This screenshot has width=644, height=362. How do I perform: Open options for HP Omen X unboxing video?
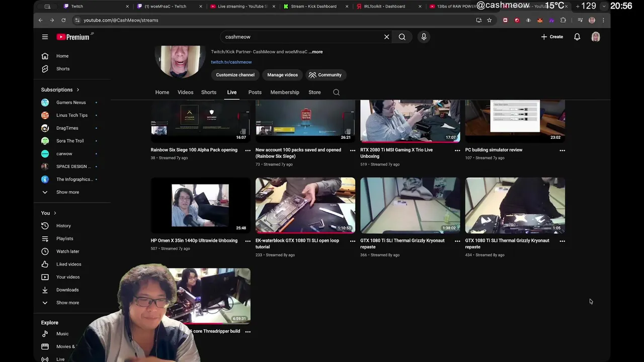pos(248,241)
